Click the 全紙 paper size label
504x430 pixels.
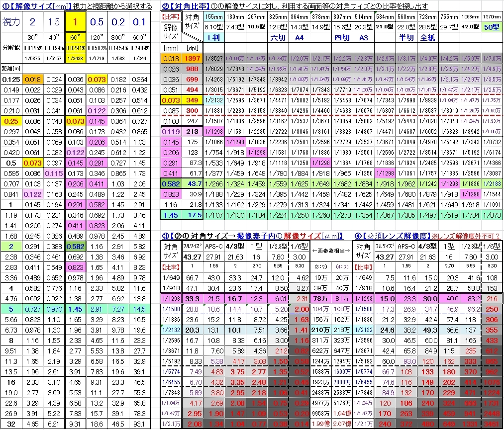coord(427,38)
